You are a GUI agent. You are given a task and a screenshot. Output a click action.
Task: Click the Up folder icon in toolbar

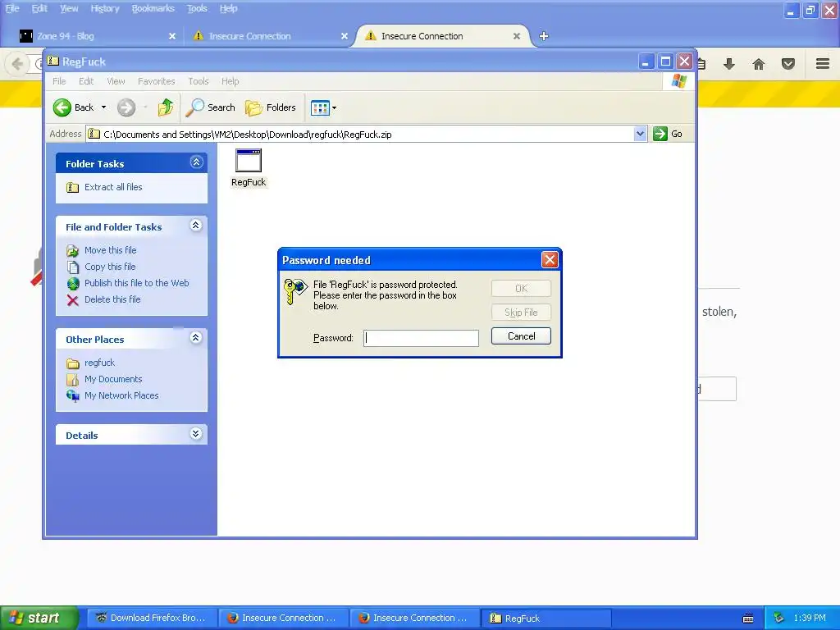coord(166,107)
